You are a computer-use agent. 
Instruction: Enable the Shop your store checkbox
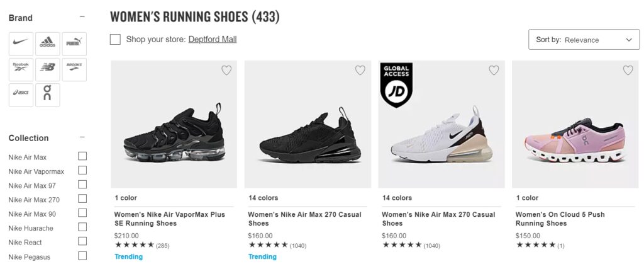(x=115, y=40)
